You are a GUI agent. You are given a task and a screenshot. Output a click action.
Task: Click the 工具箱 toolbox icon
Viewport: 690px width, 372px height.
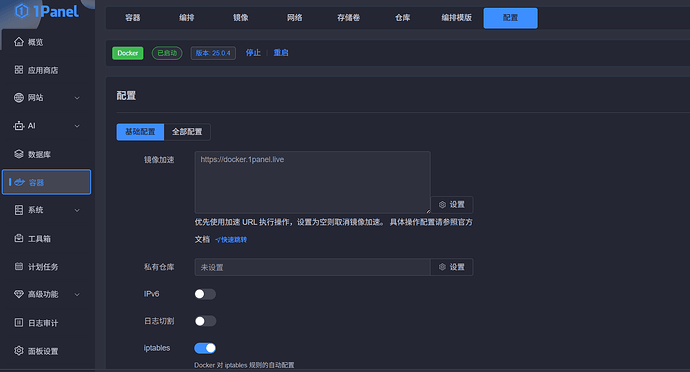tap(18, 238)
